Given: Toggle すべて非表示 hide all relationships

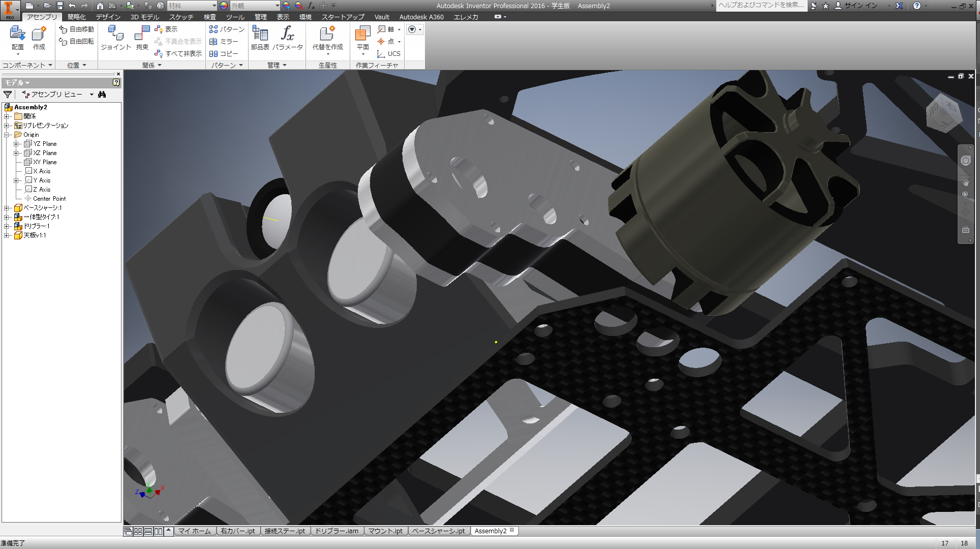Looking at the screenshot, I should coord(178,53).
